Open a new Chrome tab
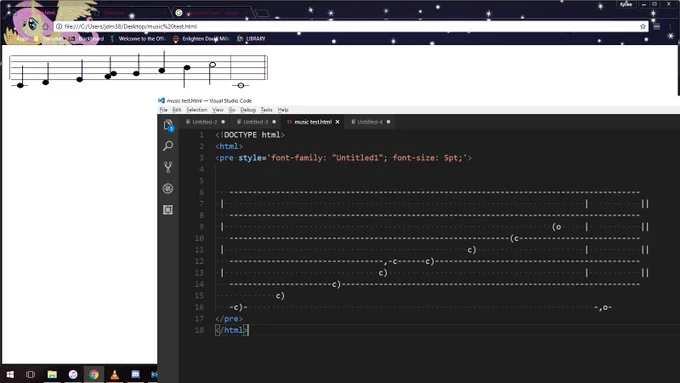 tap(262, 13)
